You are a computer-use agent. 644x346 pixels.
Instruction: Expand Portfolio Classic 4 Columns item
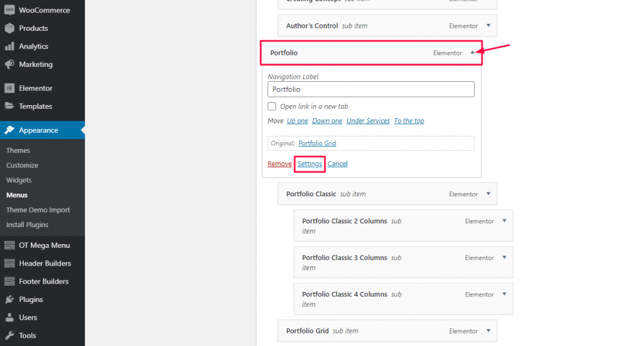504,294
